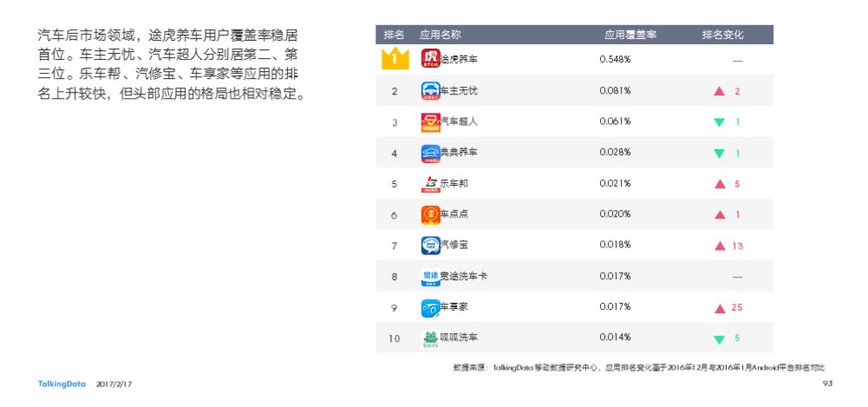Click the 汽修宝 app icon

430,246
